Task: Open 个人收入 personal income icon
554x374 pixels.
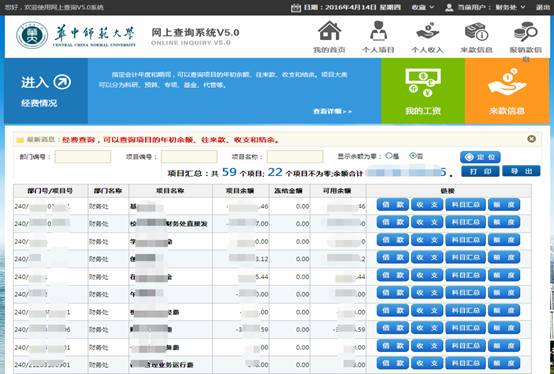Action: [x=427, y=31]
